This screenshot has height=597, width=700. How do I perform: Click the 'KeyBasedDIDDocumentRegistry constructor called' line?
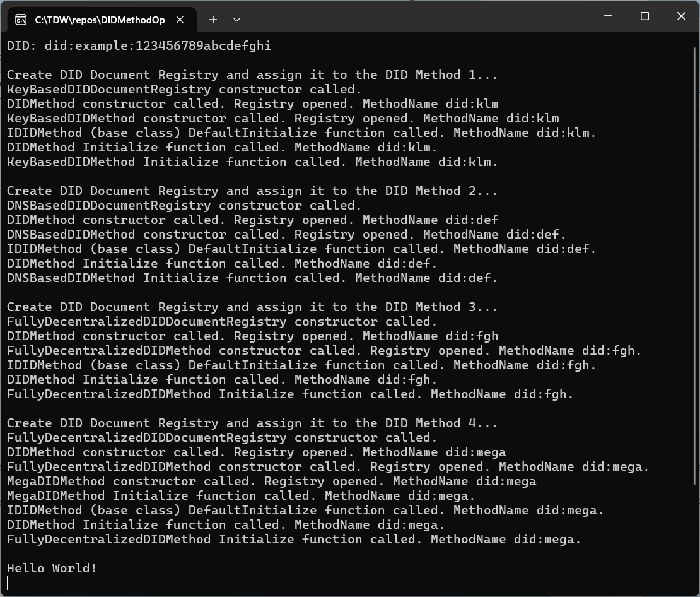pos(184,89)
